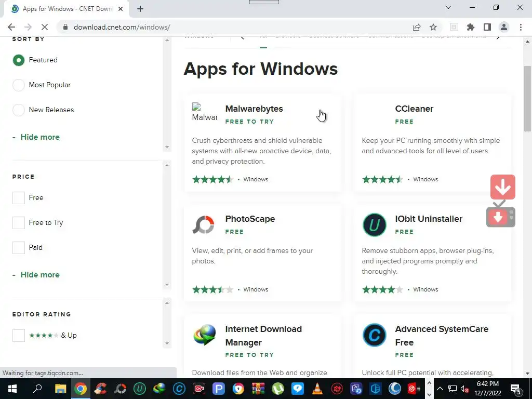Click category carousel right chevron
The width and height of the screenshot is (532, 399).
pos(498,37)
